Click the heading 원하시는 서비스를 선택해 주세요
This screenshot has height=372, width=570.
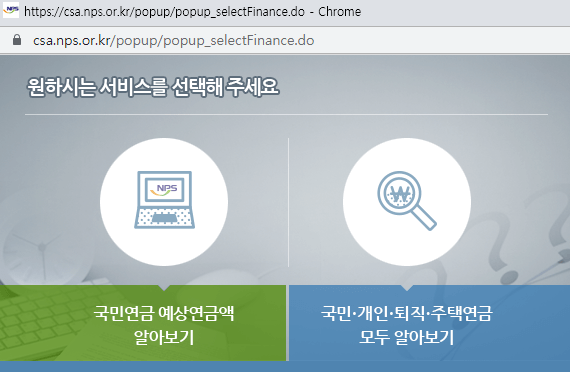point(153,87)
